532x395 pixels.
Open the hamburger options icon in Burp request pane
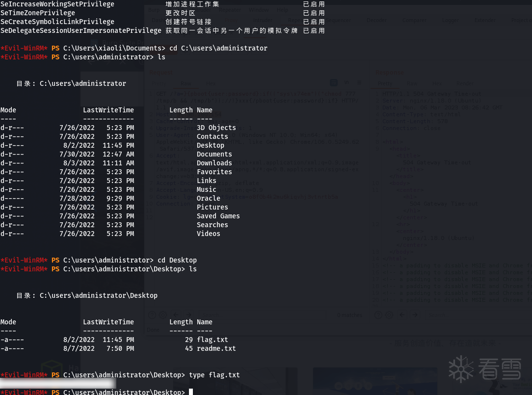point(359,82)
